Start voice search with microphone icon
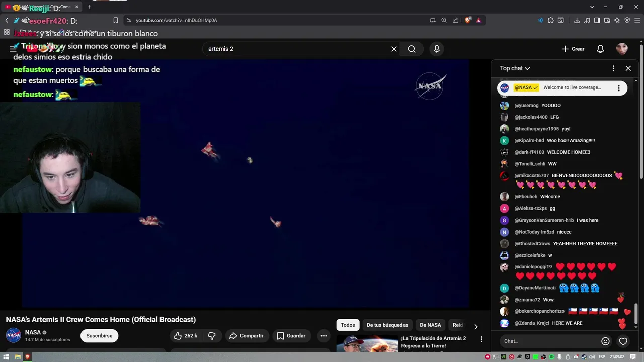 (x=437, y=49)
